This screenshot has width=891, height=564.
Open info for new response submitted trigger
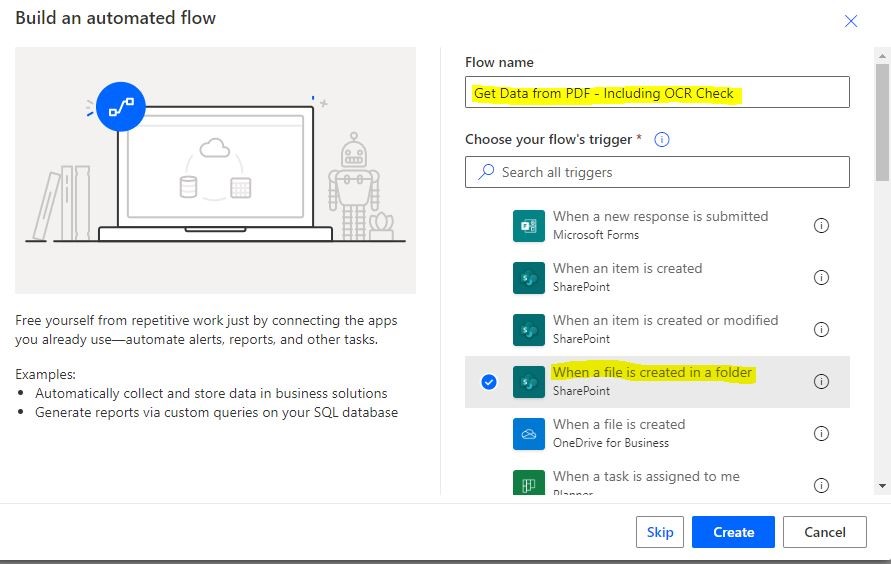[x=821, y=225]
